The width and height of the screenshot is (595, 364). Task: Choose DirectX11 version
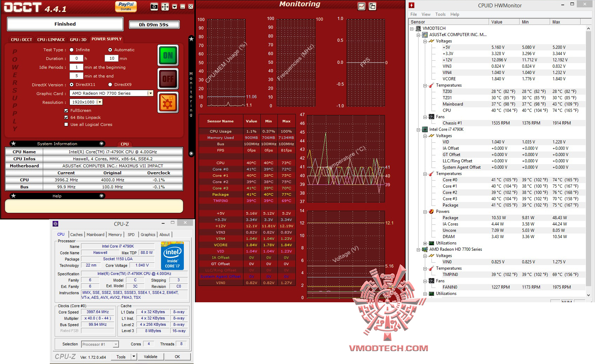coord(72,85)
